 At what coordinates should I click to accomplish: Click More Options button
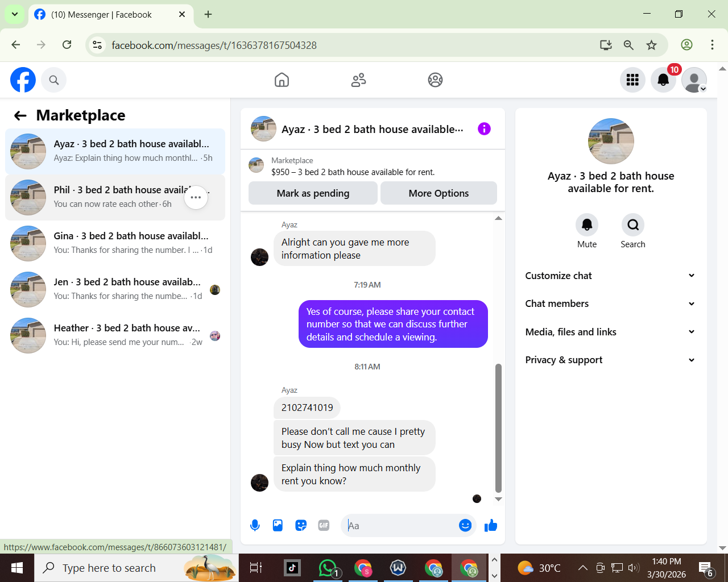(x=439, y=193)
